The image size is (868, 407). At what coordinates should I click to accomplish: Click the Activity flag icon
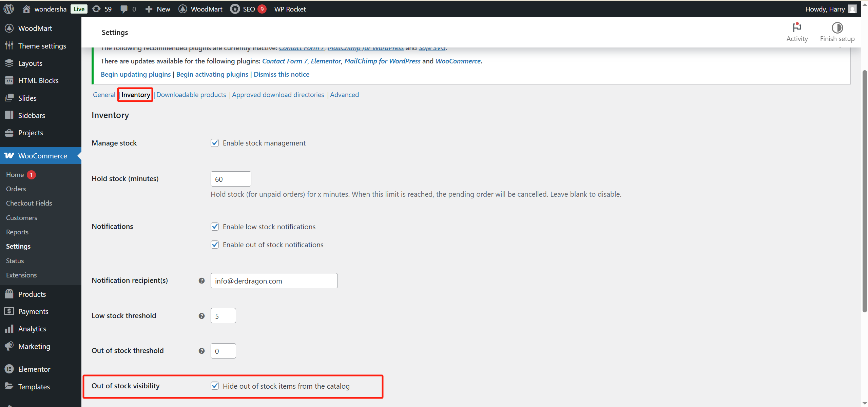797,27
